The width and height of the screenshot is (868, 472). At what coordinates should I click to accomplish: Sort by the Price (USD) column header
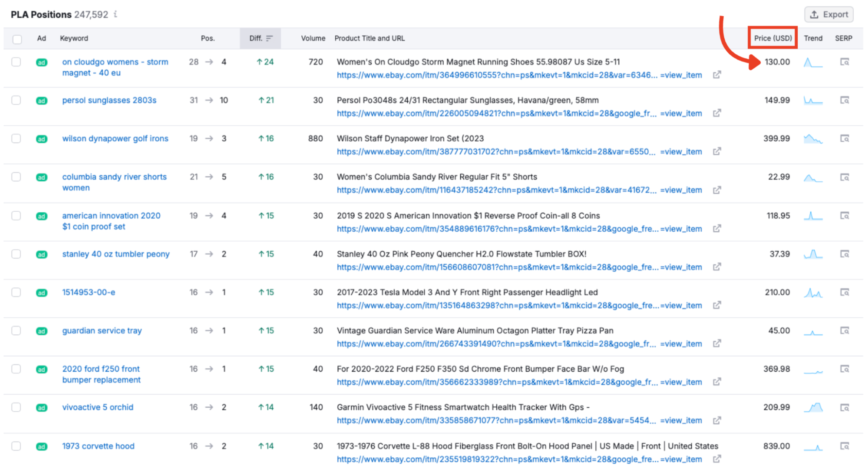772,38
